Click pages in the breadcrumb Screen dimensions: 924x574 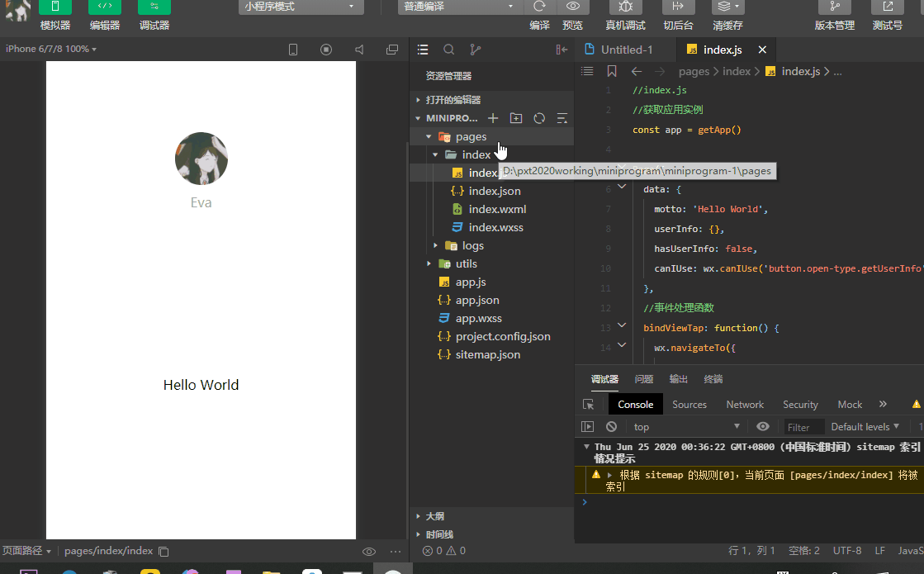[x=694, y=71]
